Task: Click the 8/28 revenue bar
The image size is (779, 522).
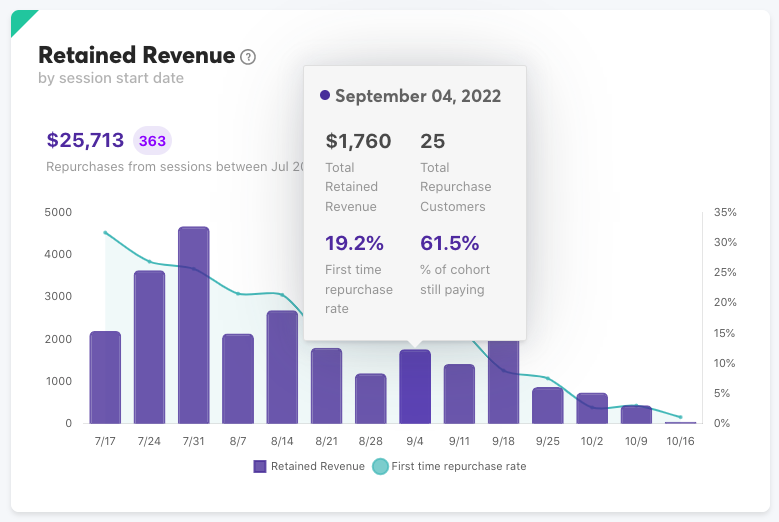Action: (370, 398)
